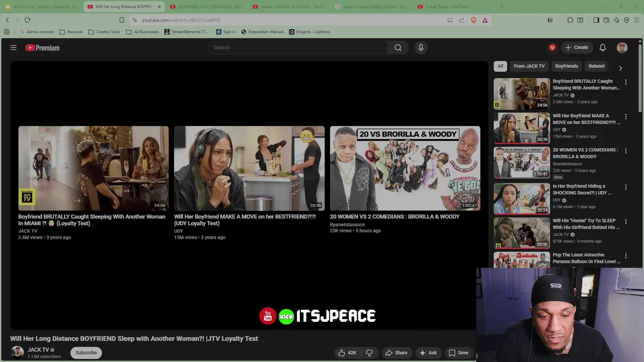The height and width of the screenshot is (362, 644).
Task: Open the Admin console bookmark
Action: [x=36, y=32]
